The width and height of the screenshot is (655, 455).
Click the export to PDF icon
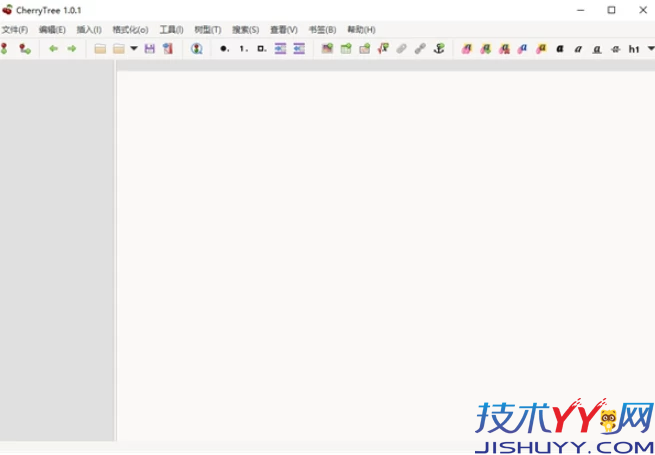tap(168, 49)
